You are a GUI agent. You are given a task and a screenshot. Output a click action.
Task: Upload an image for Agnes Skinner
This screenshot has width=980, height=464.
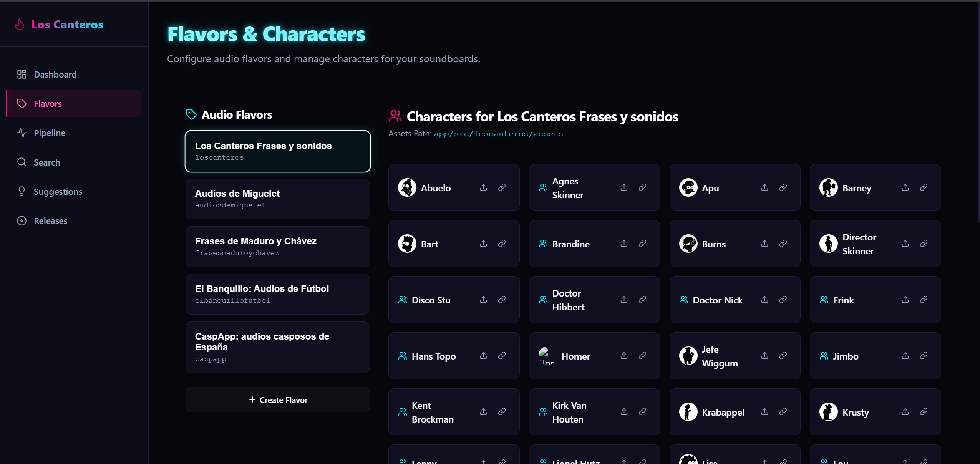coord(624,187)
